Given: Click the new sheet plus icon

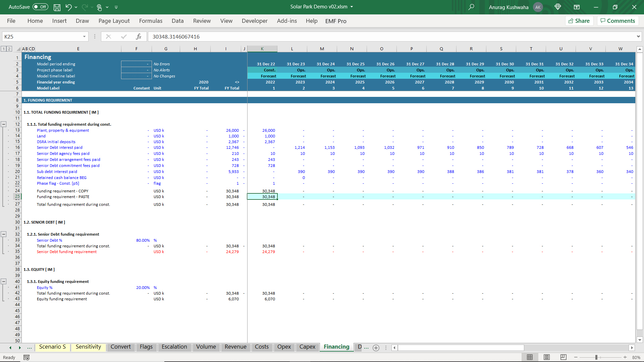Looking at the screenshot, I should click(x=376, y=348).
